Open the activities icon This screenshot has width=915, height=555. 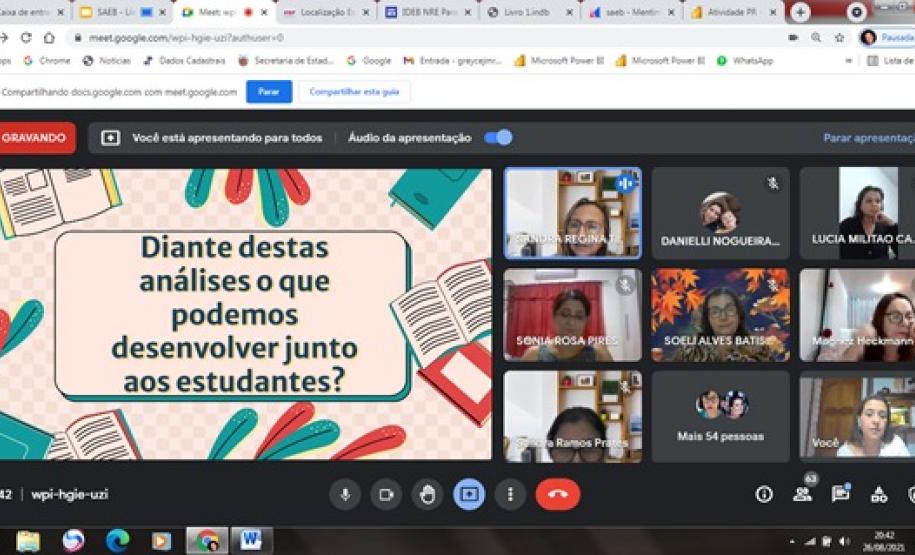878,494
